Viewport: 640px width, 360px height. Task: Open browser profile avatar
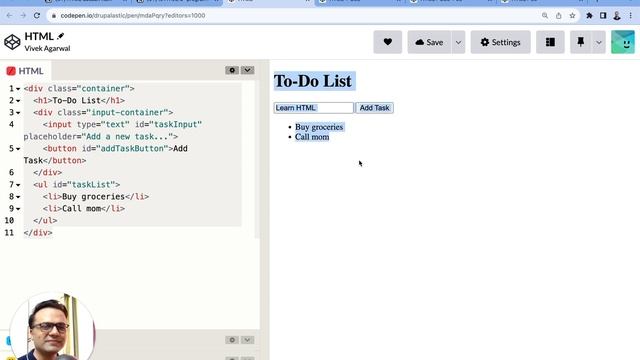click(x=617, y=16)
